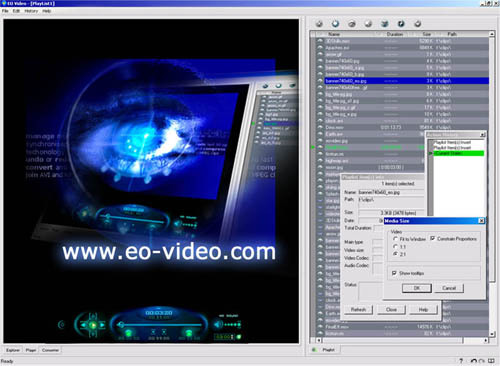
Task: Select the FinalEX.mov playlist row
Action: [403, 327]
